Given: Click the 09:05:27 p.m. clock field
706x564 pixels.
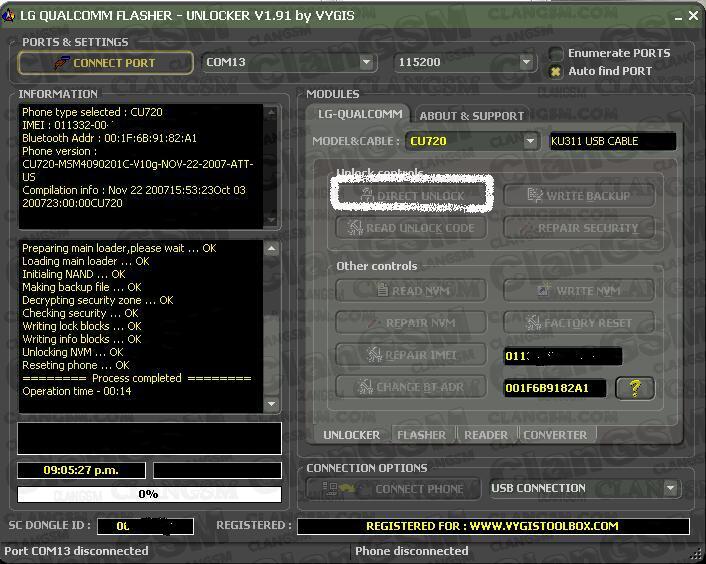Looking at the screenshot, I should click(81, 470).
